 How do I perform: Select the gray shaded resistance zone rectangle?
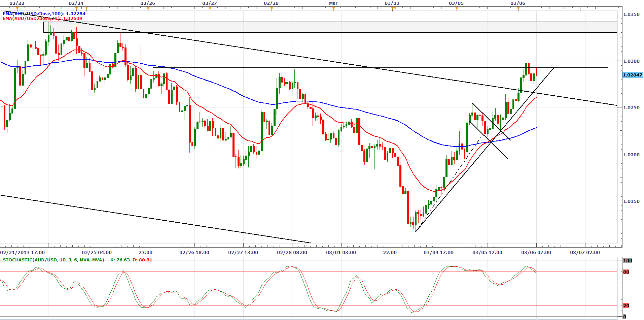tap(330, 27)
